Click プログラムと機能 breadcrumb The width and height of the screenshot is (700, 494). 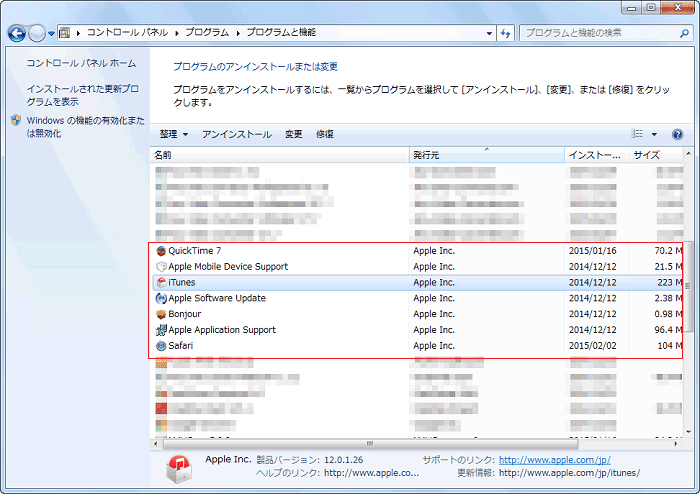(281, 32)
